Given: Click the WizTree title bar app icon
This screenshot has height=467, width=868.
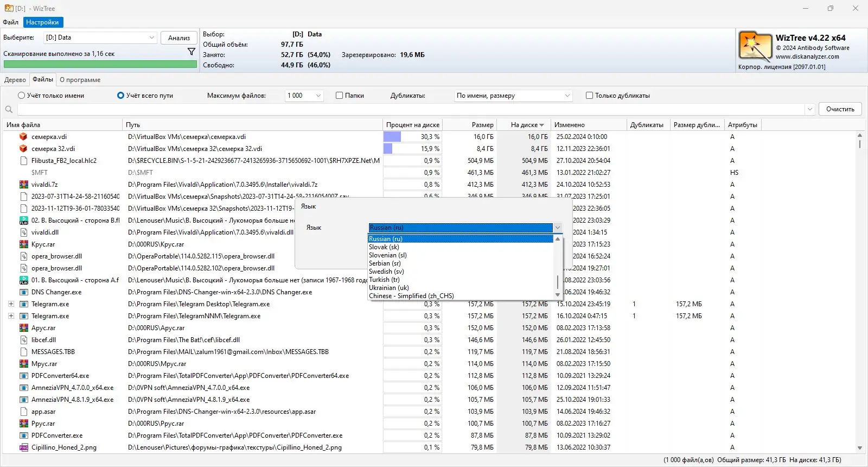Looking at the screenshot, I should (x=9, y=8).
